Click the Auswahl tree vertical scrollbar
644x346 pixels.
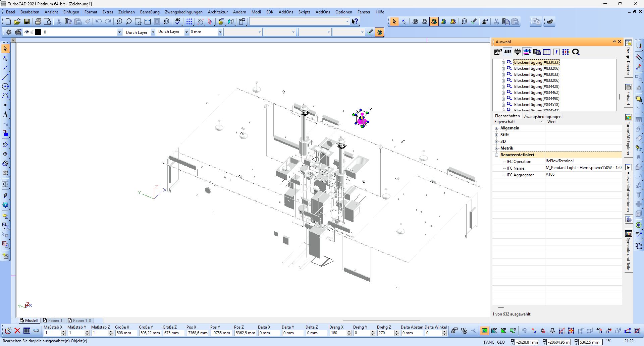[x=619, y=97]
